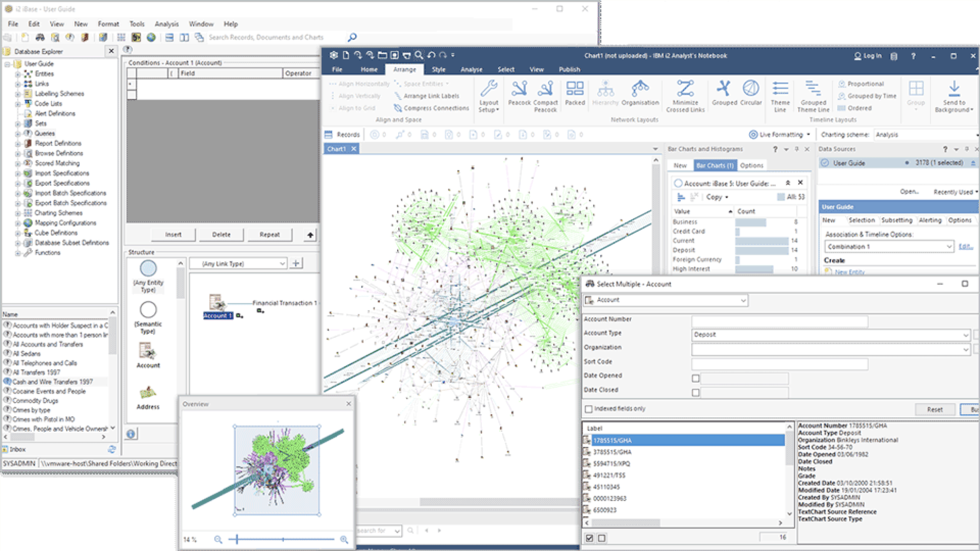This screenshot has height=551, width=980.
Task: Open the Tools menu in iBase
Action: point(137,24)
